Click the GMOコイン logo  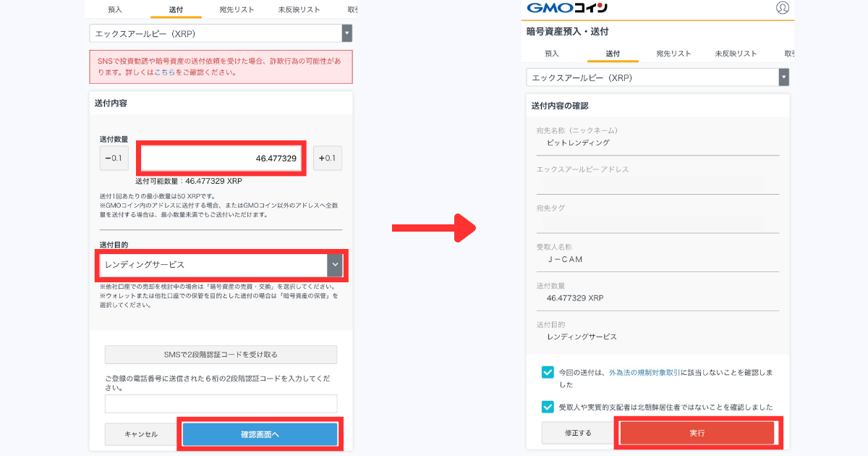566,8
